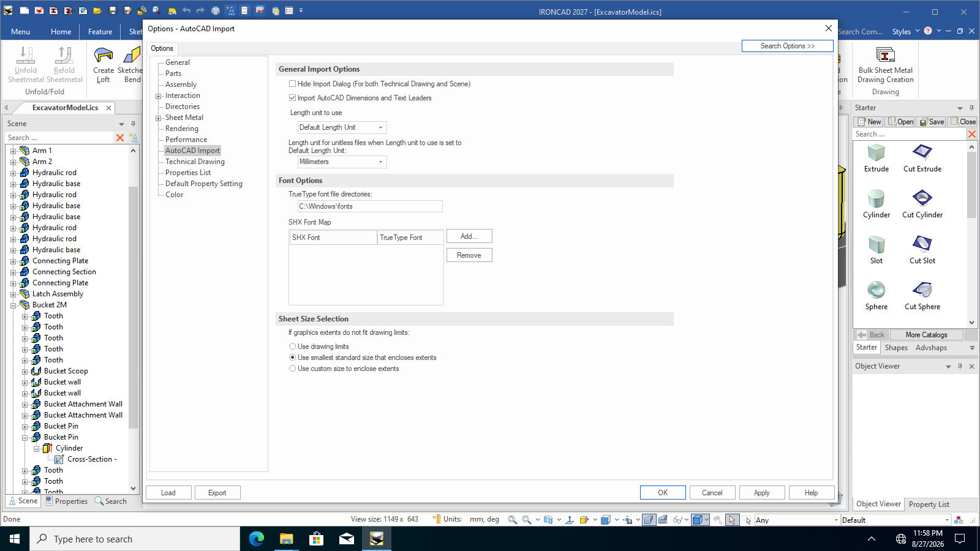Viewport: 980px width, 551px height.
Task: Choose the Cut Sphere catalog icon
Action: [922, 290]
